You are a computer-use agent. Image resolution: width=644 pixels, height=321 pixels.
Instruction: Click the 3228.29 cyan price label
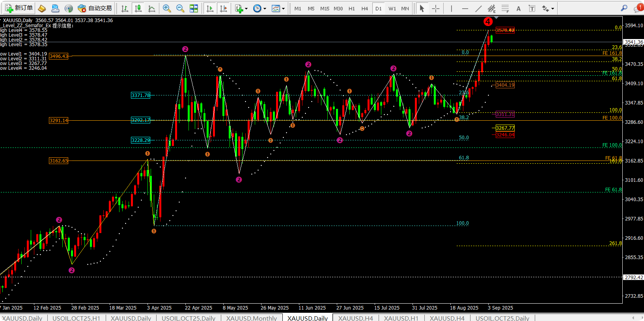coord(140,140)
